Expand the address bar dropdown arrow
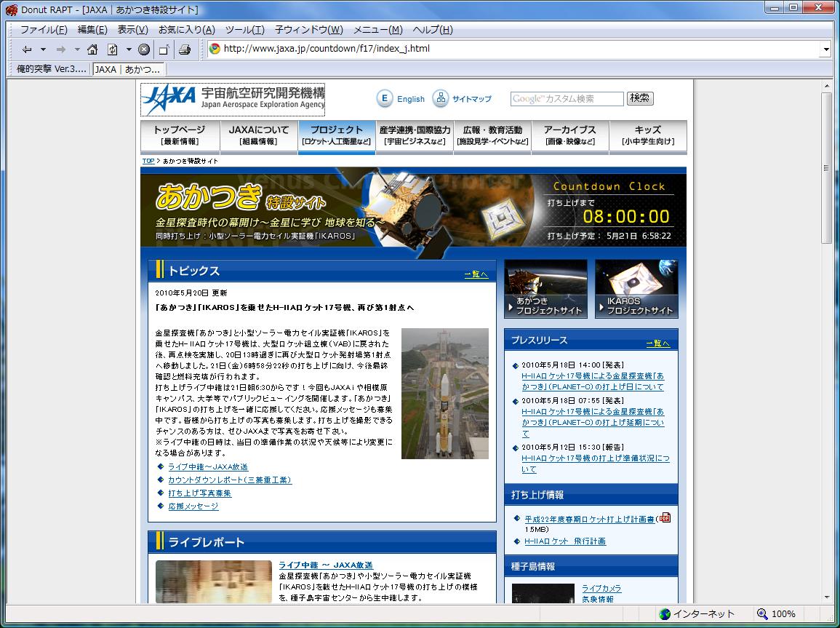This screenshot has width=840, height=628. 826,49
